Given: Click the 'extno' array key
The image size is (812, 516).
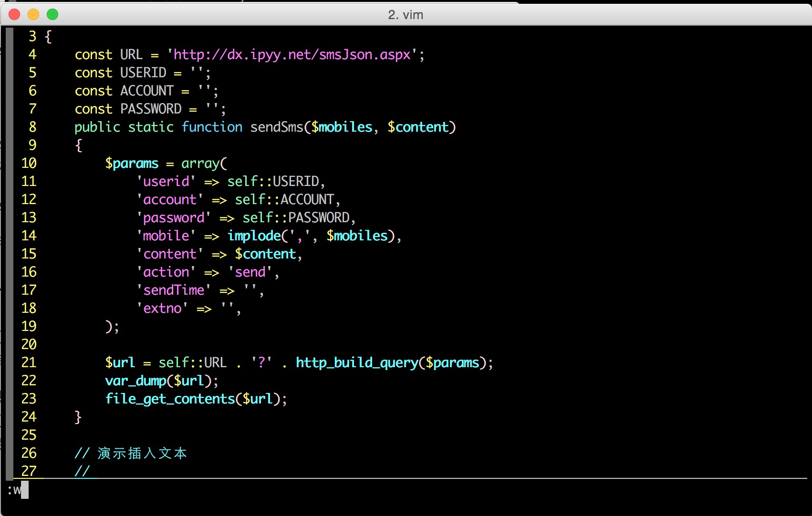Looking at the screenshot, I should click(162, 309).
